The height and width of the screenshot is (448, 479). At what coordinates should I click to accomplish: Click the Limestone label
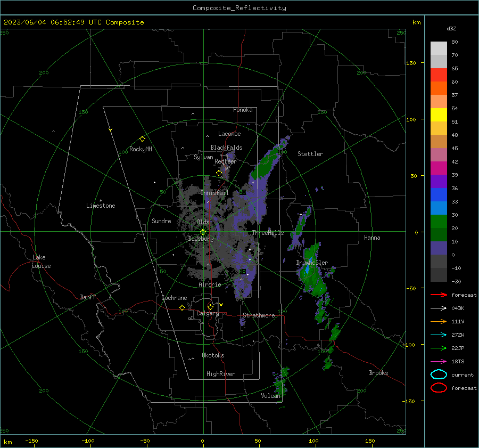[101, 206]
